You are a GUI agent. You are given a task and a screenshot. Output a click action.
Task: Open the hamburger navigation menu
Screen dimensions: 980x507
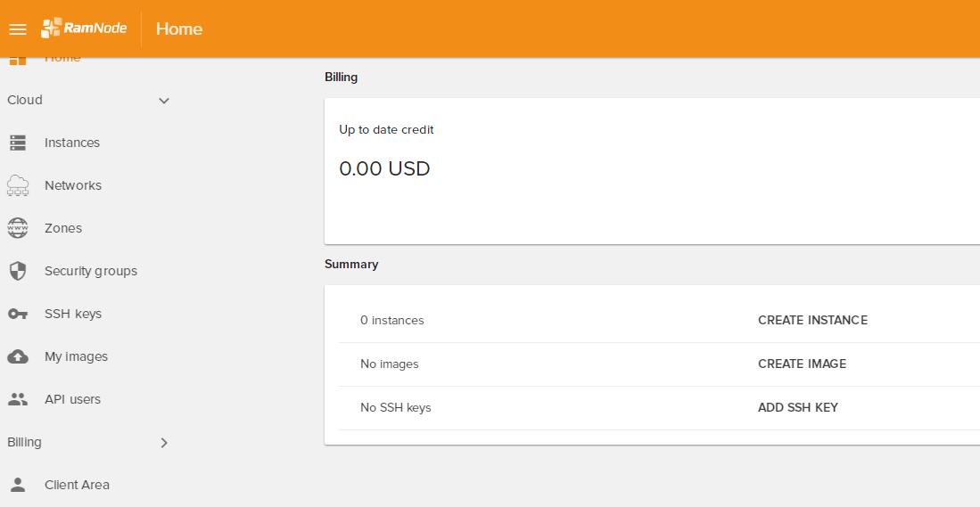18,29
